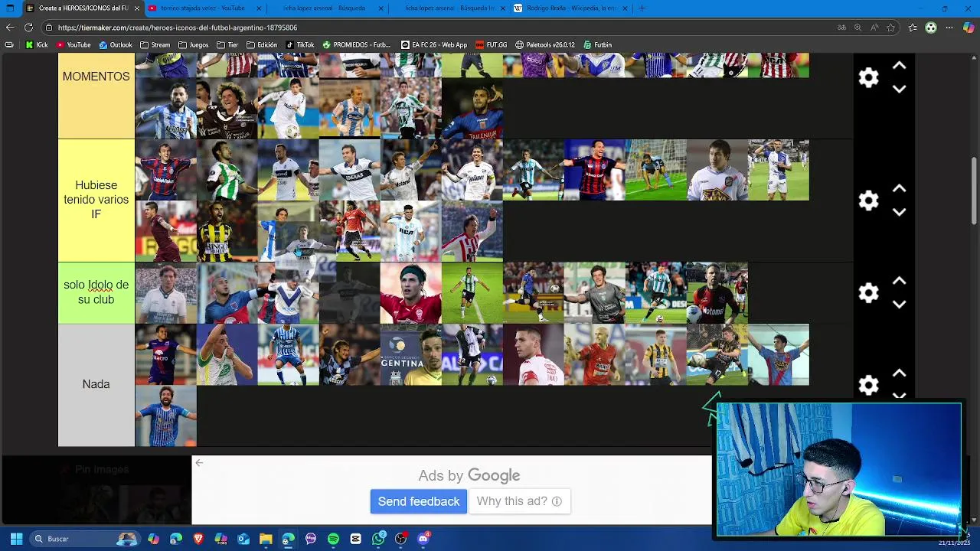The height and width of the screenshot is (551, 980).
Task: Open WhatsApp from the taskbar
Action: click(378, 539)
